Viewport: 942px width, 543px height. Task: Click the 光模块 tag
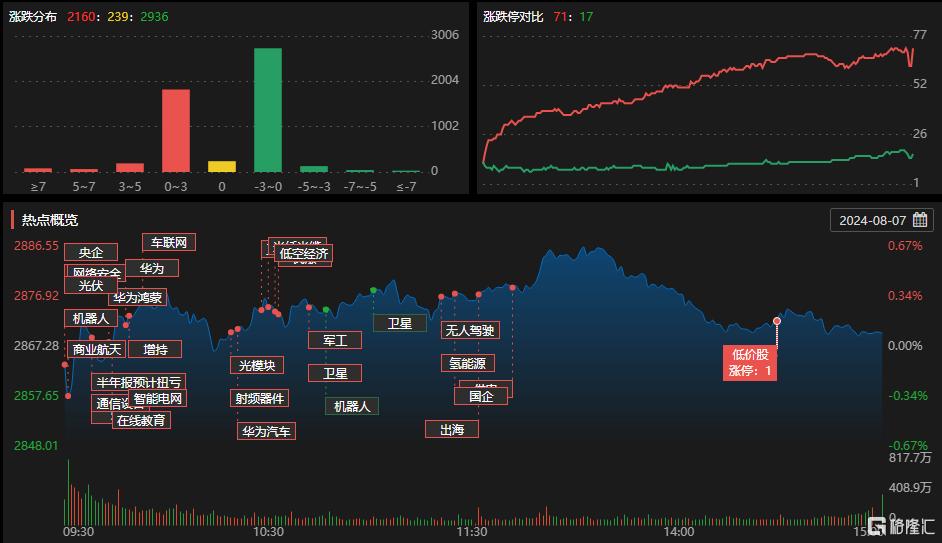point(257,365)
